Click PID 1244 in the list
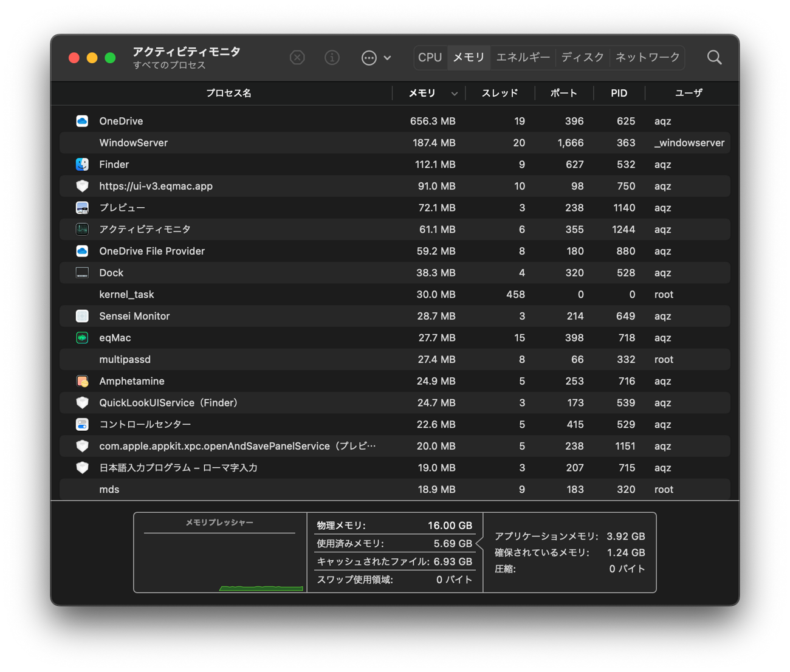 [x=625, y=230]
